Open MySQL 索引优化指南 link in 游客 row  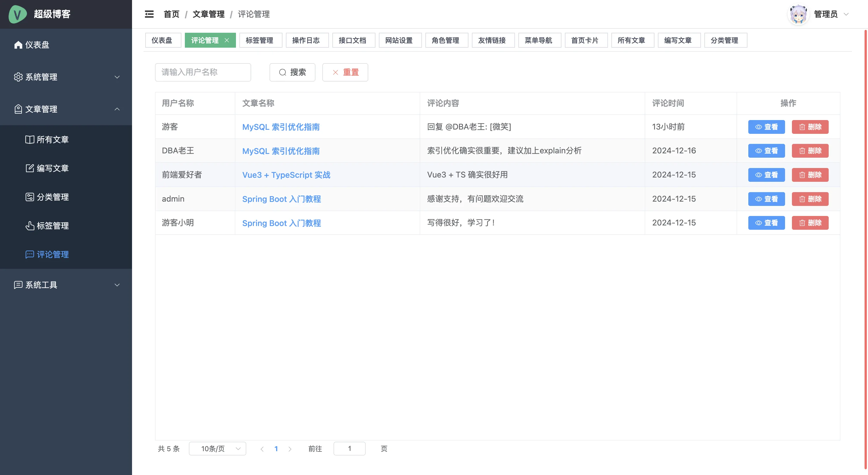coord(281,127)
